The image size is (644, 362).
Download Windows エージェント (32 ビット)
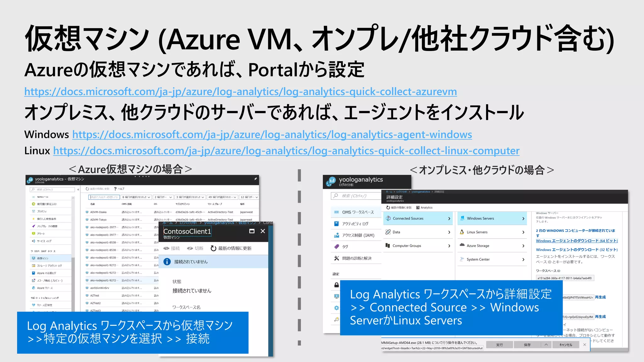(x=577, y=250)
